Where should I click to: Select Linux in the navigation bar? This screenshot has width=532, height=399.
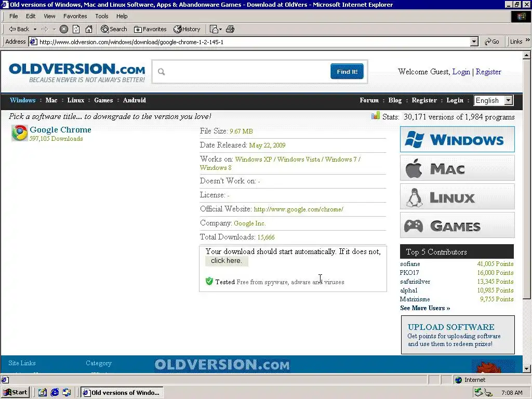tap(76, 100)
